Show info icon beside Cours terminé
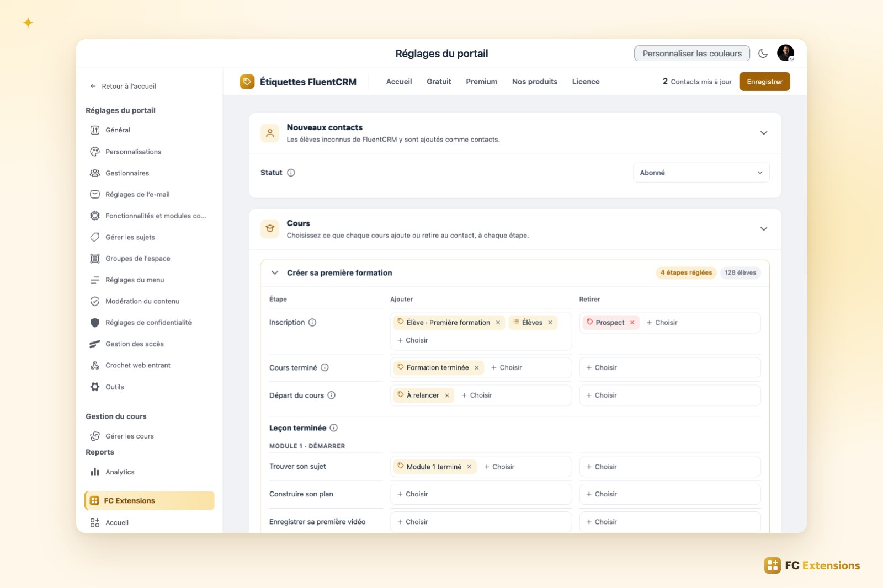The height and width of the screenshot is (588, 883). 325,367
